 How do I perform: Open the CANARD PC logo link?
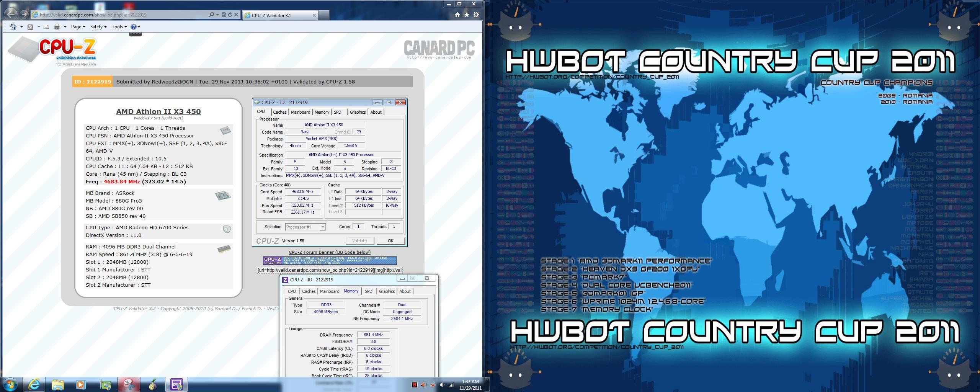click(439, 49)
